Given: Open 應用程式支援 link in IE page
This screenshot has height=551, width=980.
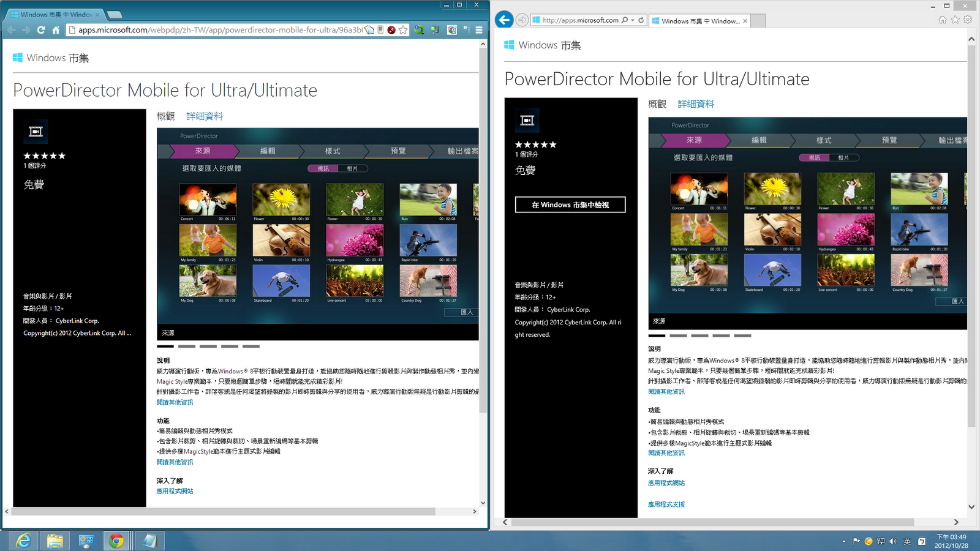Looking at the screenshot, I should [x=666, y=504].
